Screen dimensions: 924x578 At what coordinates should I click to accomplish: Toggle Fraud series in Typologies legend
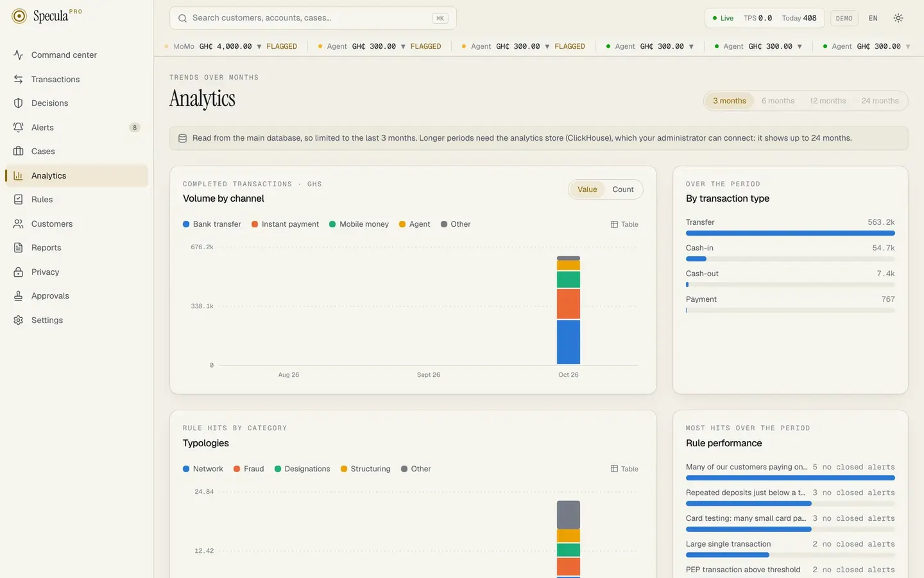click(249, 469)
